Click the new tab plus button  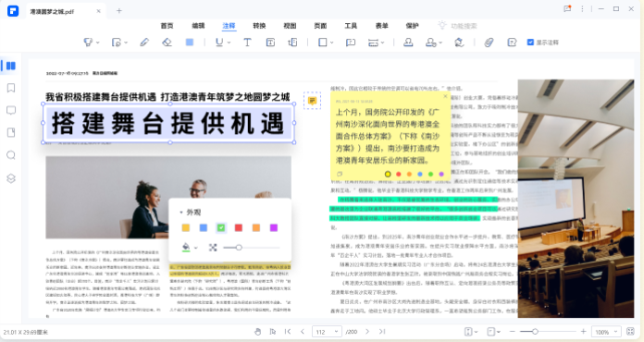[119, 11]
